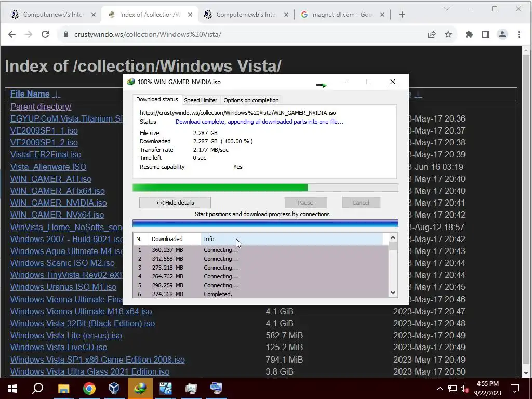Reload the crustywindo.ws page
This screenshot has width=532, height=399.
(45, 34)
